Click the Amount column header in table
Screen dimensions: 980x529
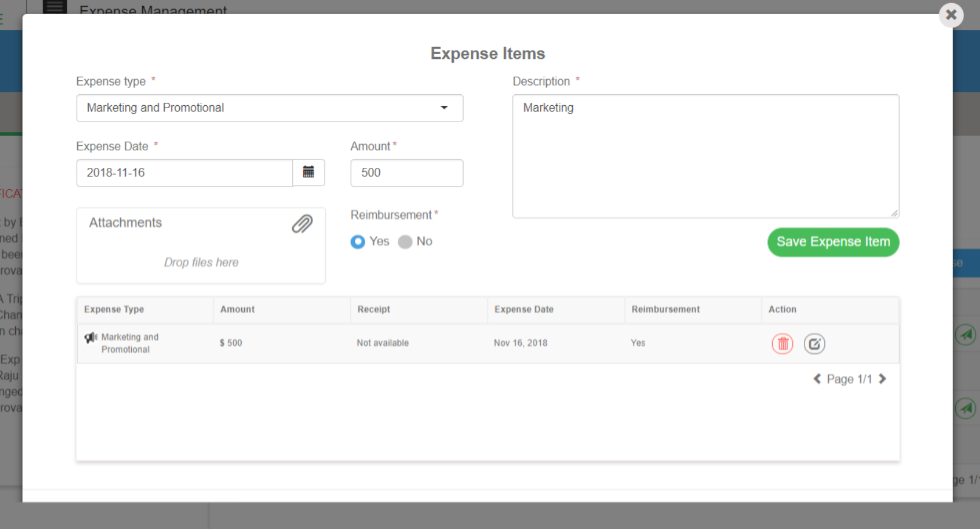238,309
